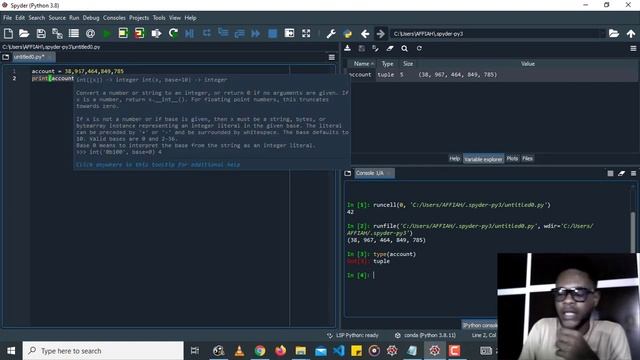The image size is (640, 360).
Task: Run selection or current line icon
Action: [156, 33]
